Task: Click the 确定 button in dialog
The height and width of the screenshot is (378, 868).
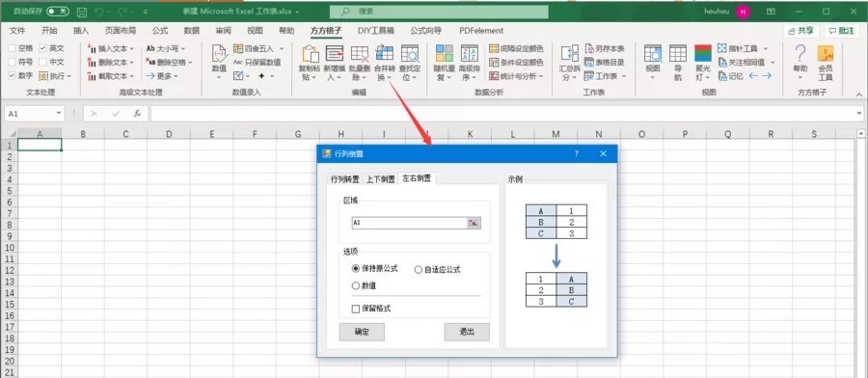Action: coord(362,332)
